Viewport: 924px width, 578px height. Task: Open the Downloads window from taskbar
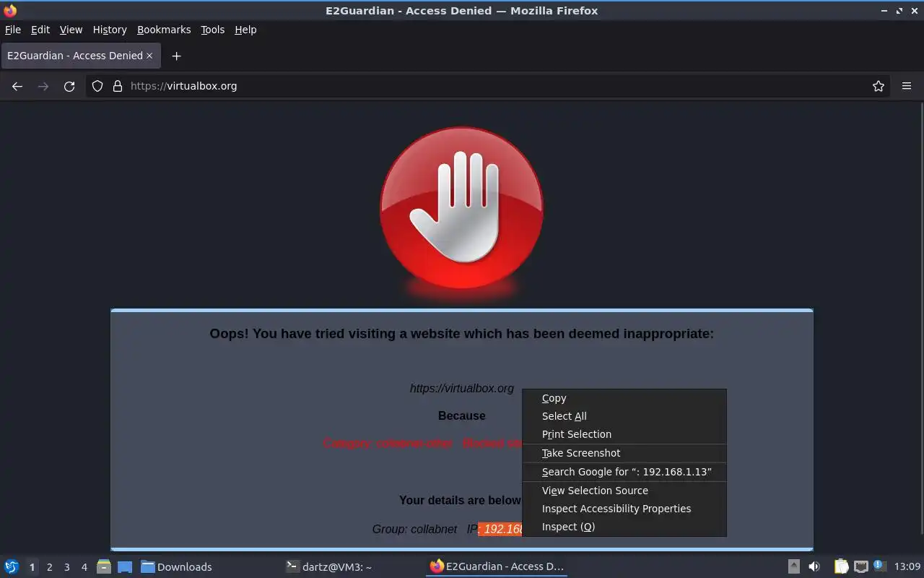208,566
